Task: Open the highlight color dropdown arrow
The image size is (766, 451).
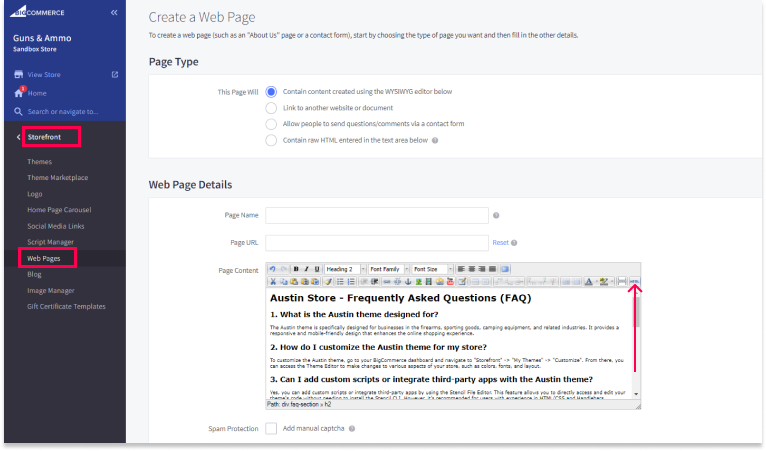Action: click(612, 281)
